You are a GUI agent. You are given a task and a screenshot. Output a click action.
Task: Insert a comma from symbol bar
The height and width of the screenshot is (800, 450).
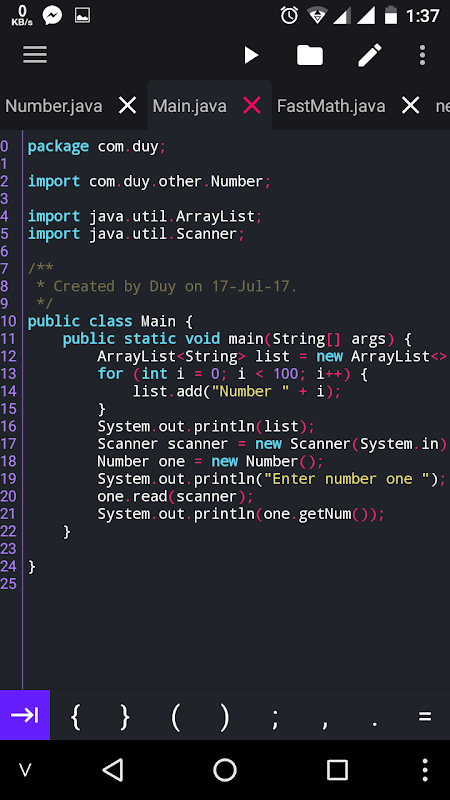point(324,723)
